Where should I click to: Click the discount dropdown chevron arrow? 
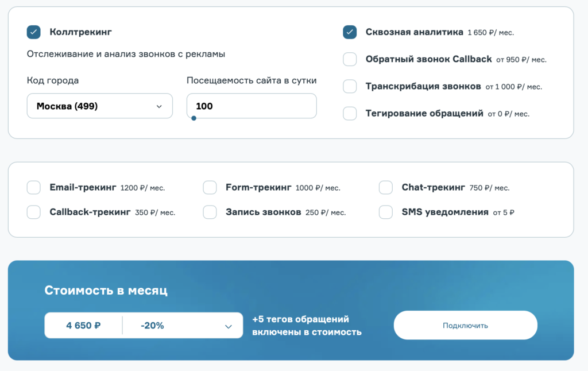click(229, 326)
